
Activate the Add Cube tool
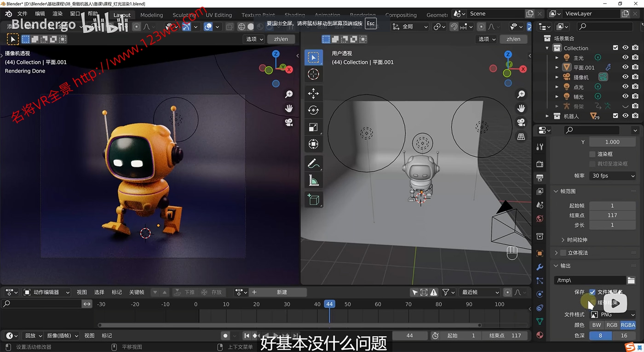(x=313, y=199)
